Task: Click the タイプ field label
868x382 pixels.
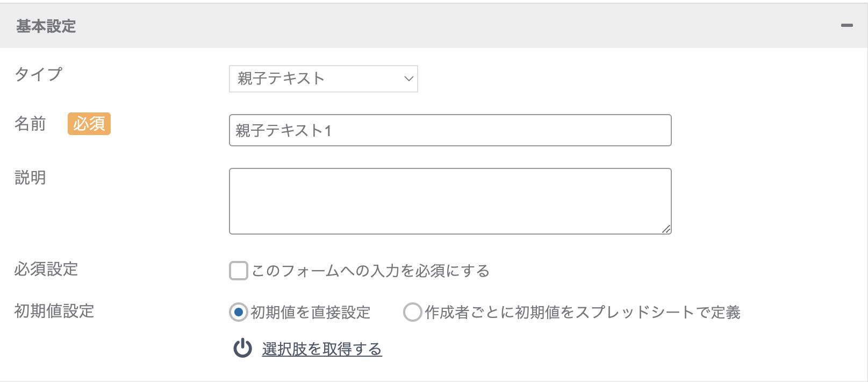Action: point(39,74)
